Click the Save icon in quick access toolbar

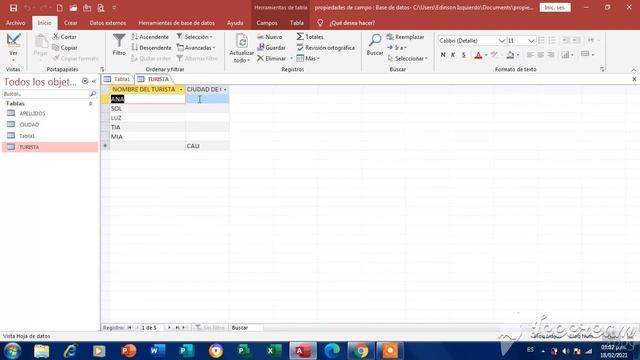pyautogui.click(x=13, y=8)
